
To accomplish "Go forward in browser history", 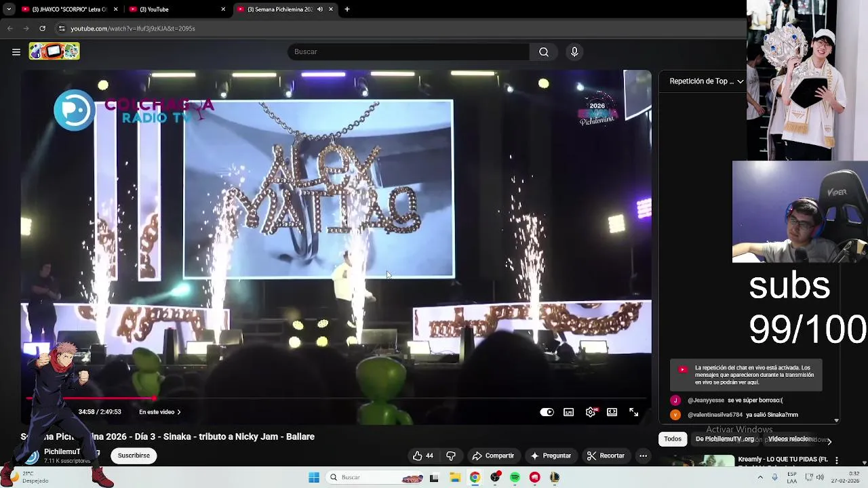I will (x=26, y=28).
